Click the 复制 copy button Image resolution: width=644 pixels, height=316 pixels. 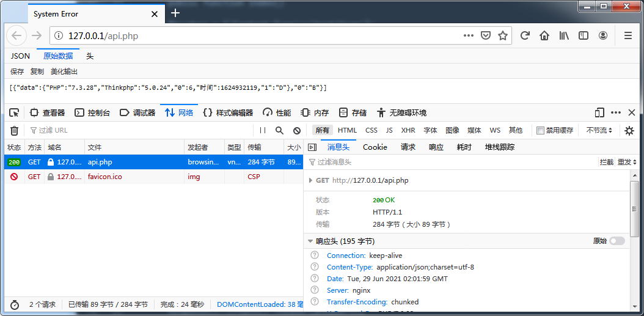tap(37, 72)
